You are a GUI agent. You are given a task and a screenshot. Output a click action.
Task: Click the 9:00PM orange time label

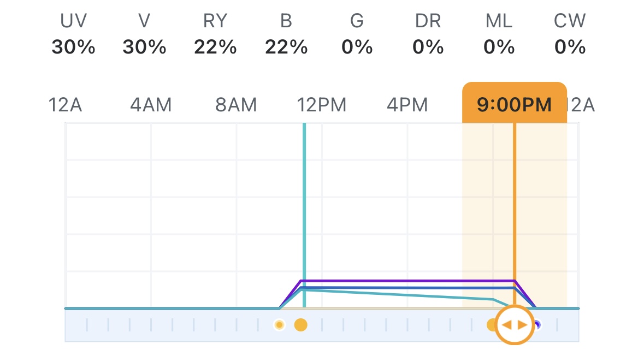(514, 104)
